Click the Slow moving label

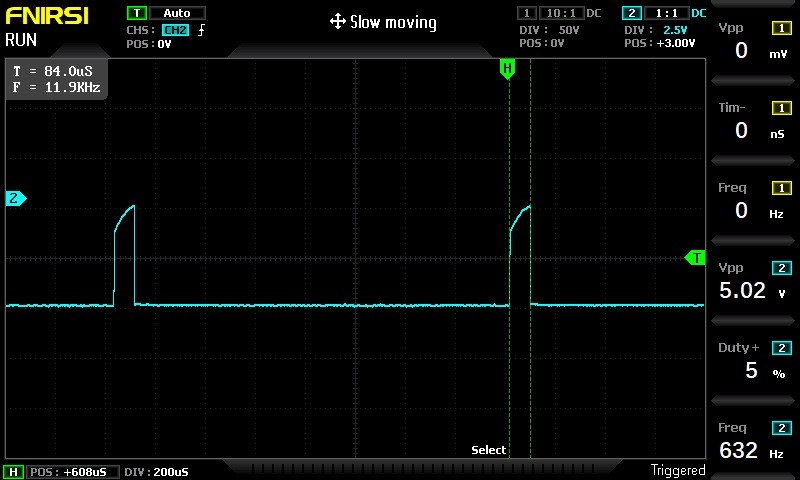coord(393,22)
